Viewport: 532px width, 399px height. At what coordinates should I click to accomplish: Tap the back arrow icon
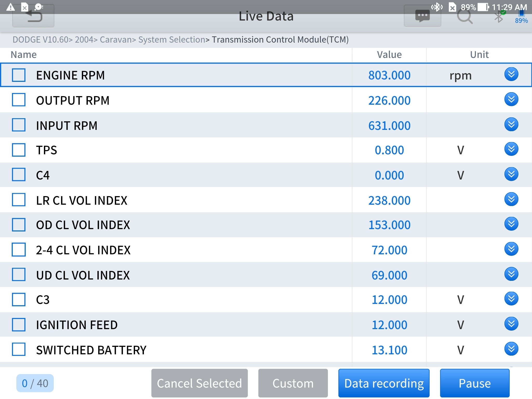(x=33, y=17)
